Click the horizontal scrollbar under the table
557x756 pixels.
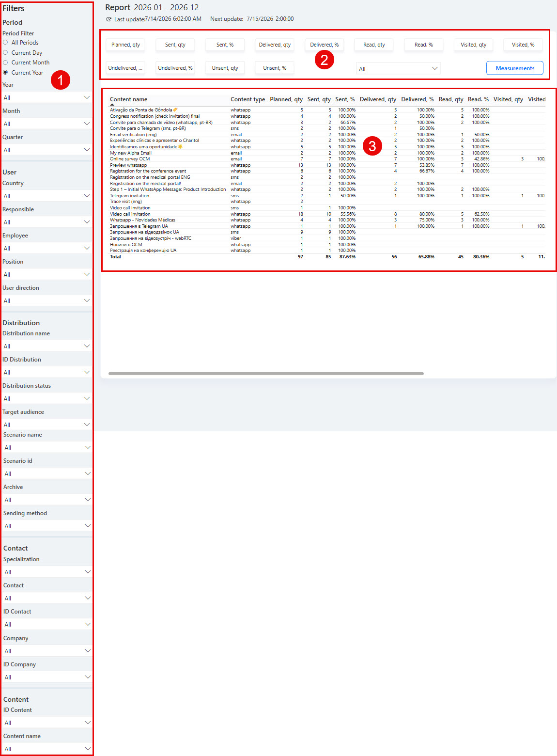pos(266,374)
